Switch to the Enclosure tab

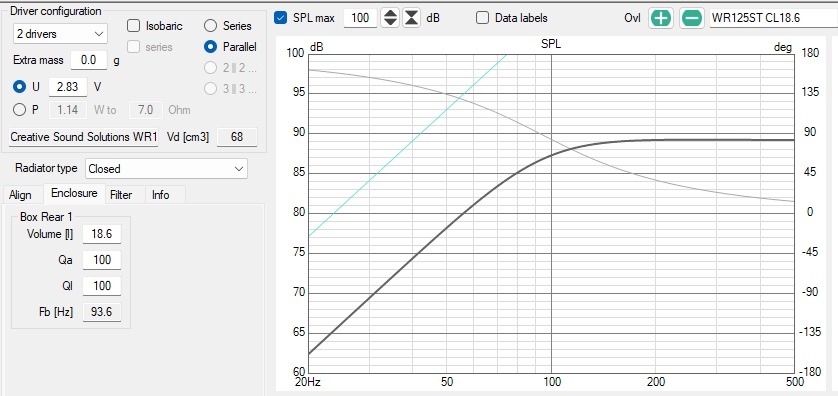coord(74,193)
